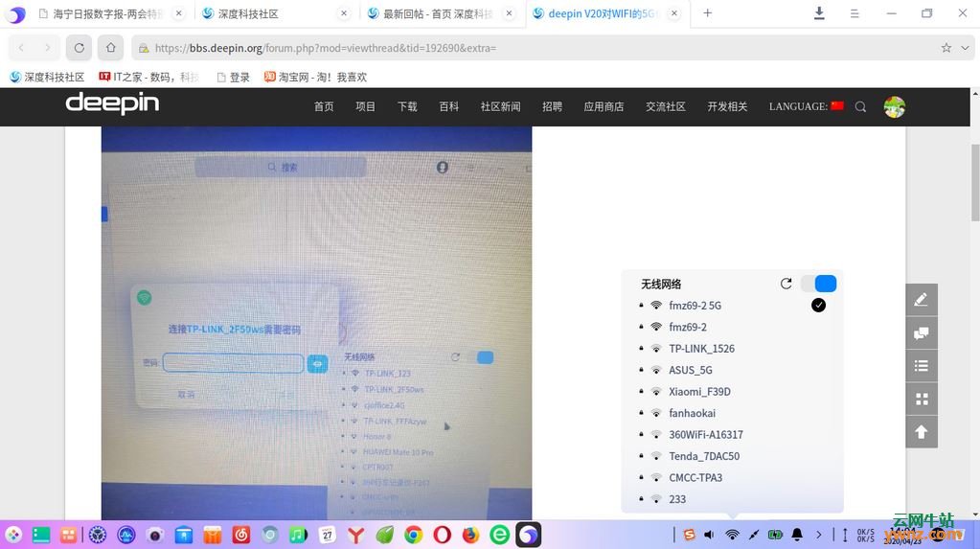The width and height of the screenshot is (980, 549).
Task: Open Sogou input method tray icon
Action: (689, 535)
